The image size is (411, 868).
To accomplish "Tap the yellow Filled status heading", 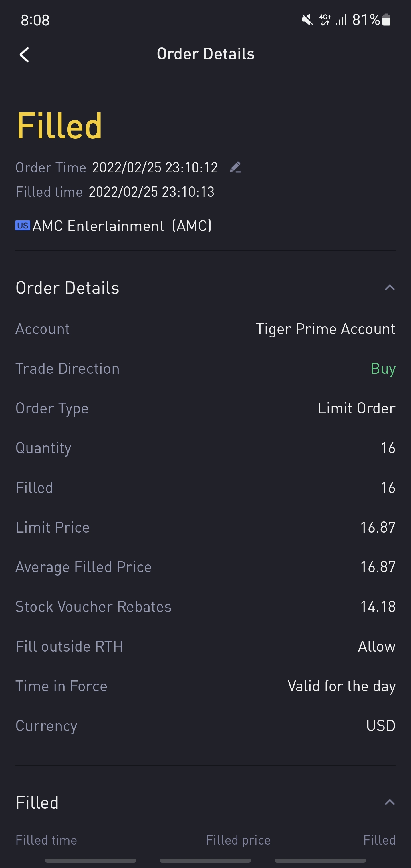I will click(x=59, y=126).
